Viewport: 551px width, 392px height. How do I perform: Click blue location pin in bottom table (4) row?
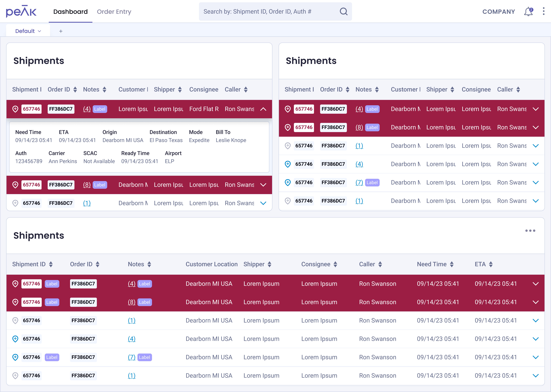(x=15, y=339)
